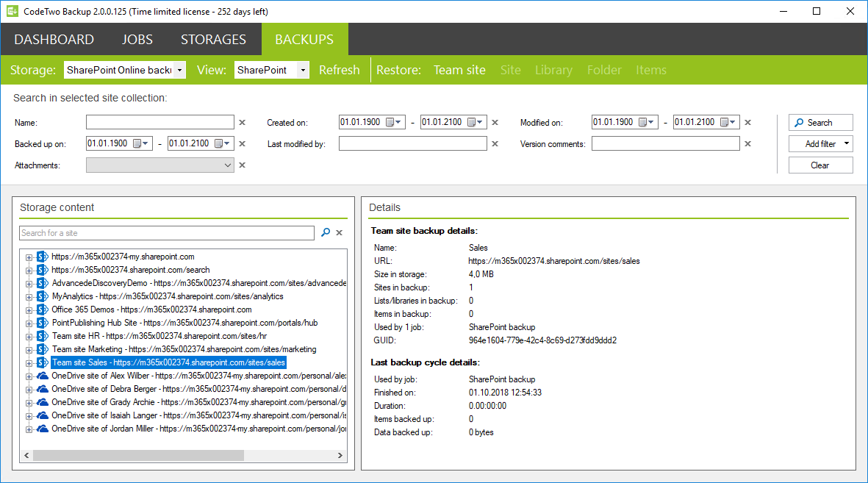
Task: Click the SharePoint icon of AdvancedeDiscoveryDemo
Action: click(x=43, y=283)
